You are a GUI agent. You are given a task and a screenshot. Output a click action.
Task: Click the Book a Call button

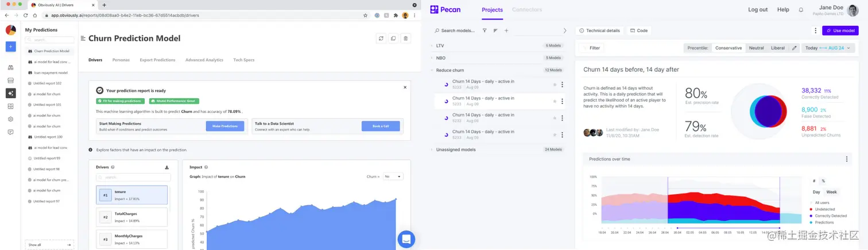[381, 126]
